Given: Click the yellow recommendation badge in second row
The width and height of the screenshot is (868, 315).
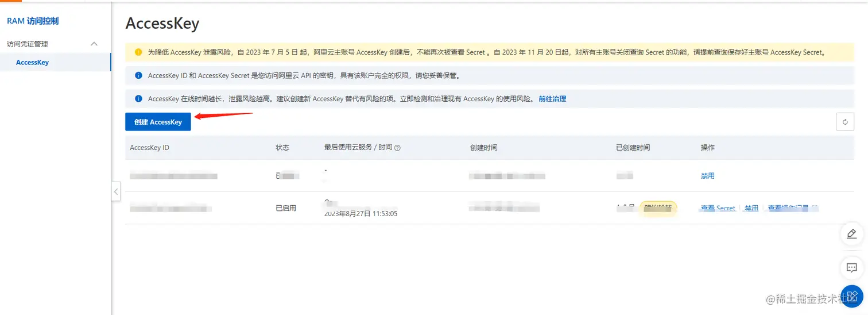Looking at the screenshot, I should [658, 208].
